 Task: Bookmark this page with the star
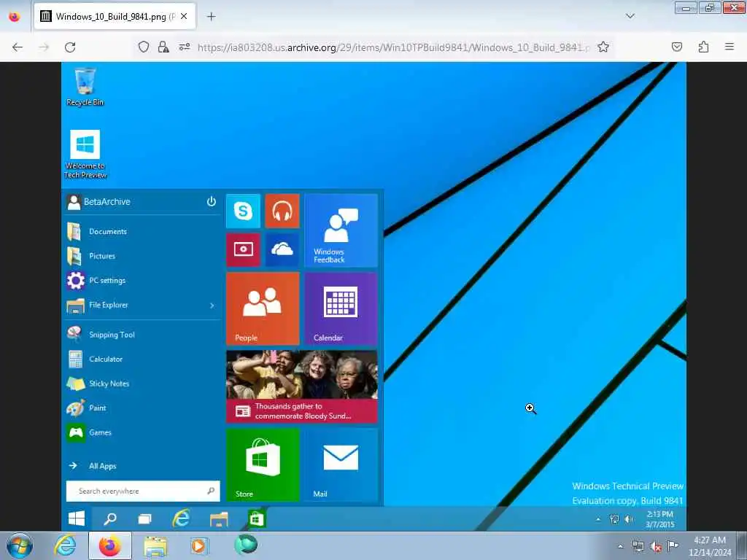(603, 47)
